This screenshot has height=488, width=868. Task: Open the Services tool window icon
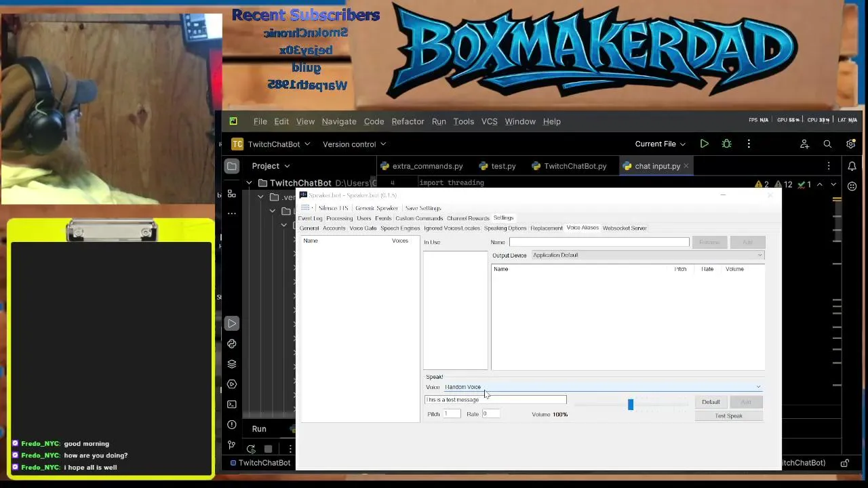coord(232,384)
